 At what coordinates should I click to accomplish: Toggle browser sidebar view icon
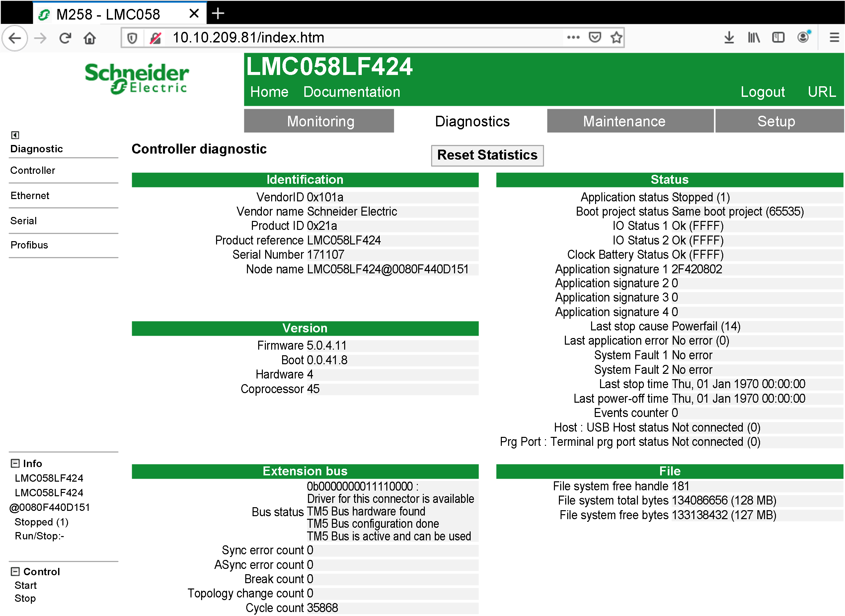(x=778, y=37)
